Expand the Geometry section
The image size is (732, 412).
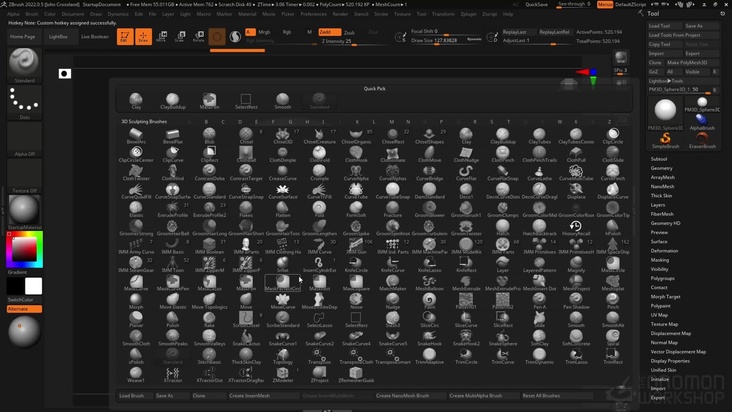[662, 168]
